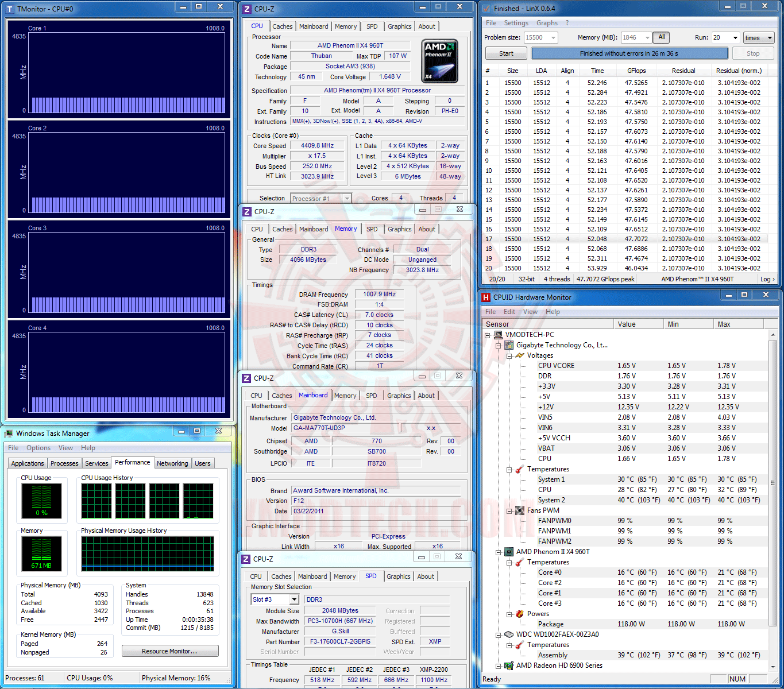Click the CPU-Z icon of the SPD window
Viewport: 784px width, 689px height.
246,559
